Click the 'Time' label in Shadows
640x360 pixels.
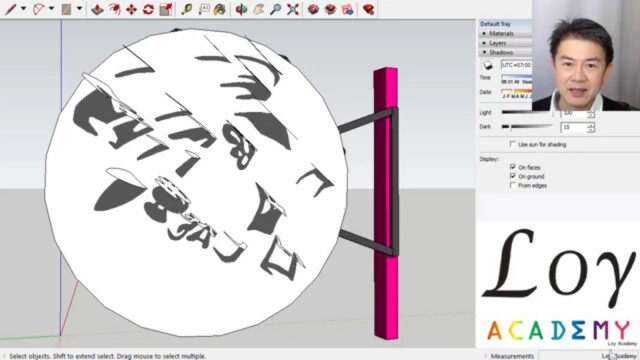click(x=485, y=77)
